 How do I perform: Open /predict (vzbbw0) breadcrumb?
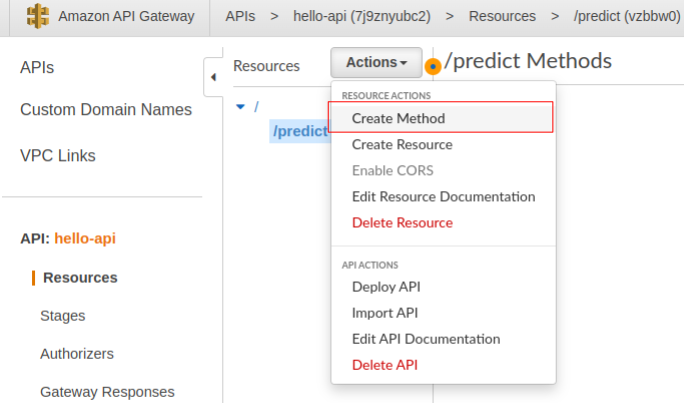tap(627, 16)
